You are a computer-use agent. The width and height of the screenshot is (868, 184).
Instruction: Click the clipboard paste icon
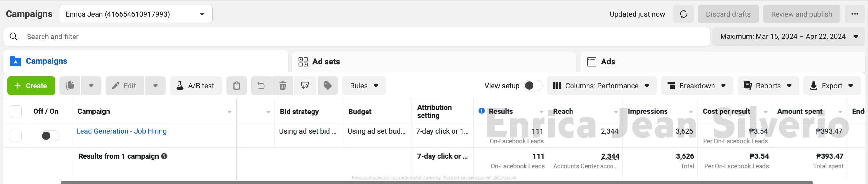[x=237, y=86]
